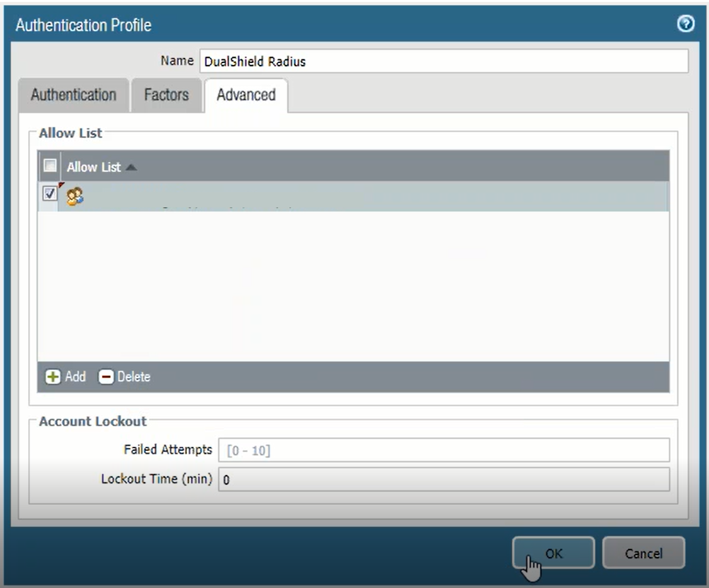Viewport: 709px width, 588px height.
Task: Click the Add button label
Action: (x=75, y=377)
